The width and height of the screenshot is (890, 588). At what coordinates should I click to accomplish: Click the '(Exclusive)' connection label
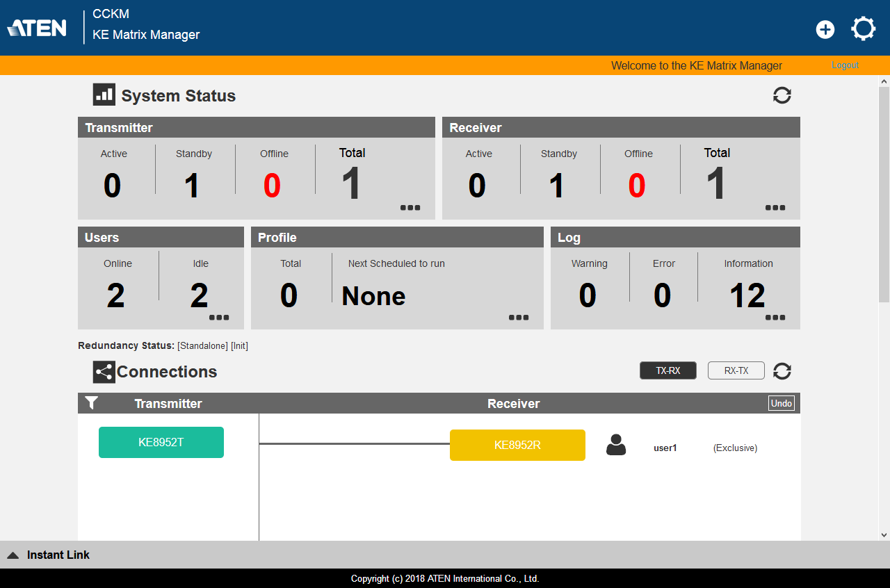[x=735, y=448]
